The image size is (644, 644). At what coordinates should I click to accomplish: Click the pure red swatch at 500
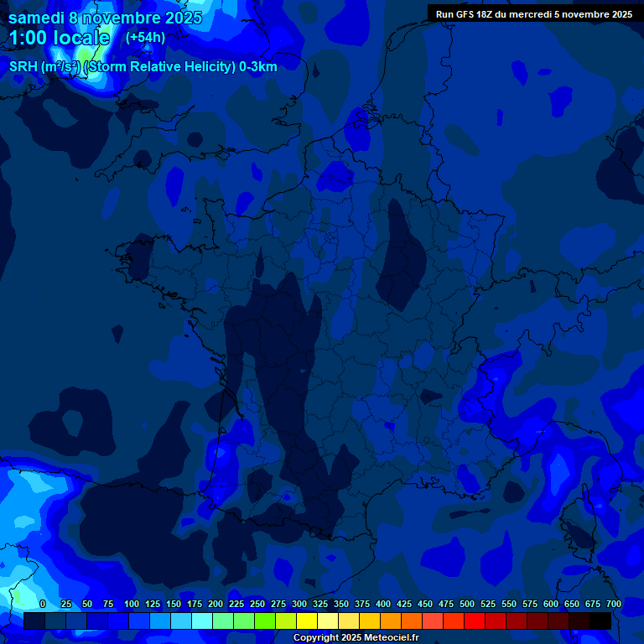(x=475, y=621)
